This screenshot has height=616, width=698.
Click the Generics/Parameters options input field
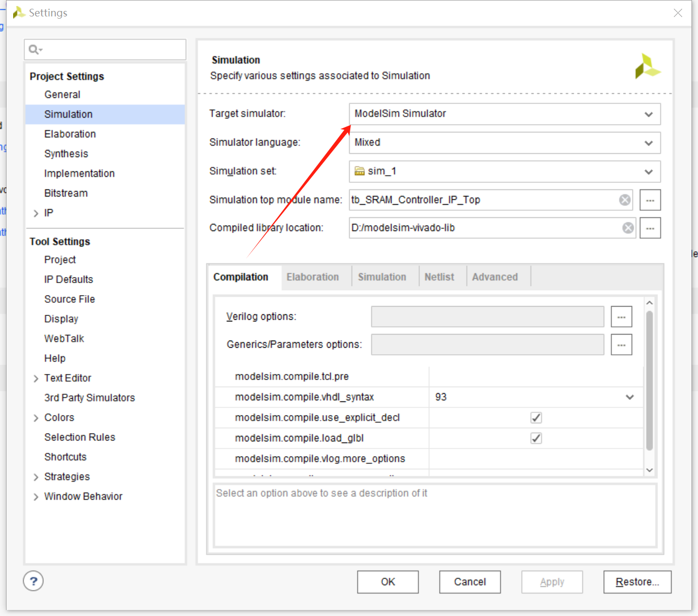click(x=487, y=344)
